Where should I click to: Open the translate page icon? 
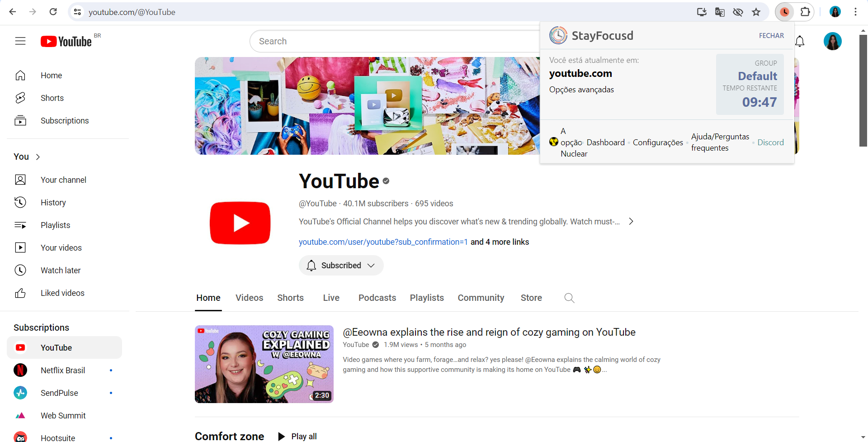(x=720, y=12)
